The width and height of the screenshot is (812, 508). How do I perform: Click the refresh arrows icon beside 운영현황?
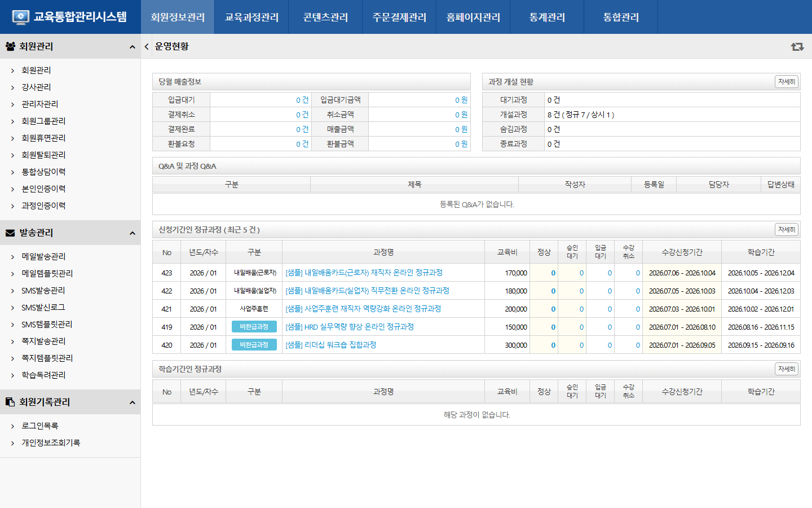(x=797, y=46)
